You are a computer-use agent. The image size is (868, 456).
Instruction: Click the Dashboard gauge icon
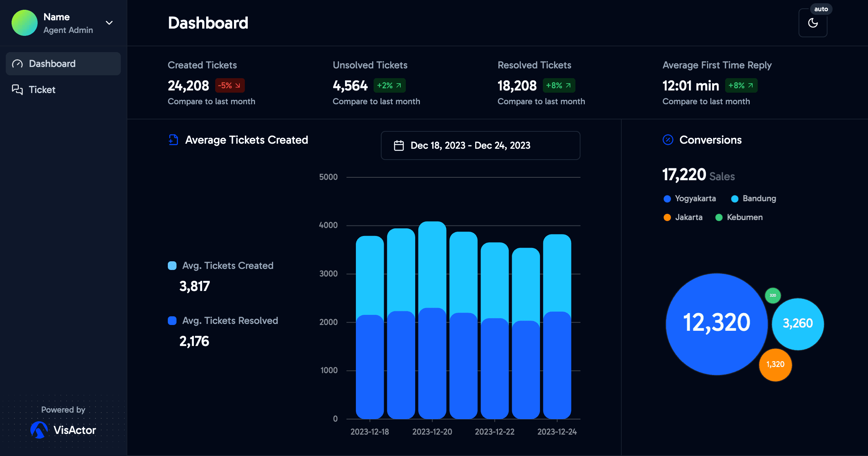(17, 64)
